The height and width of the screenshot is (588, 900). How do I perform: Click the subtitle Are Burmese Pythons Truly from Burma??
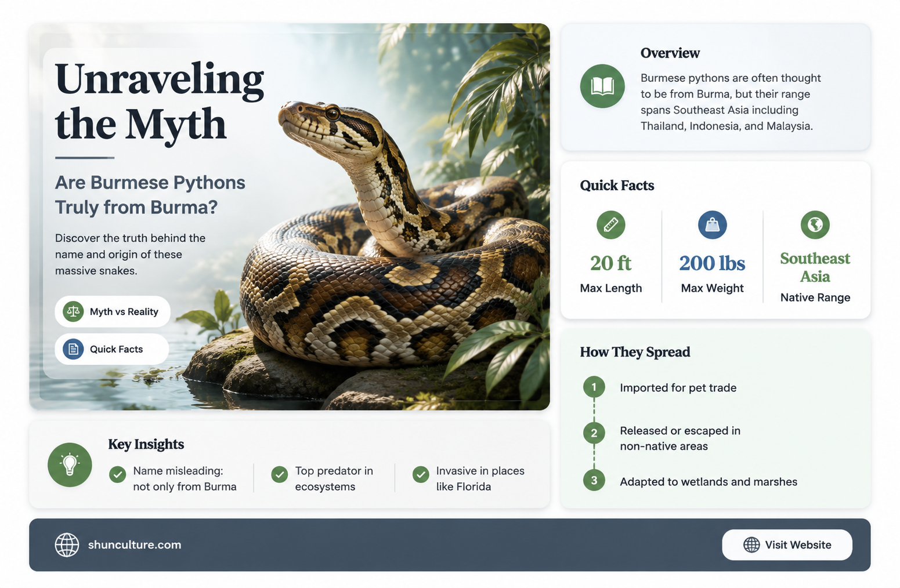pyautogui.click(x=150, y=195)
